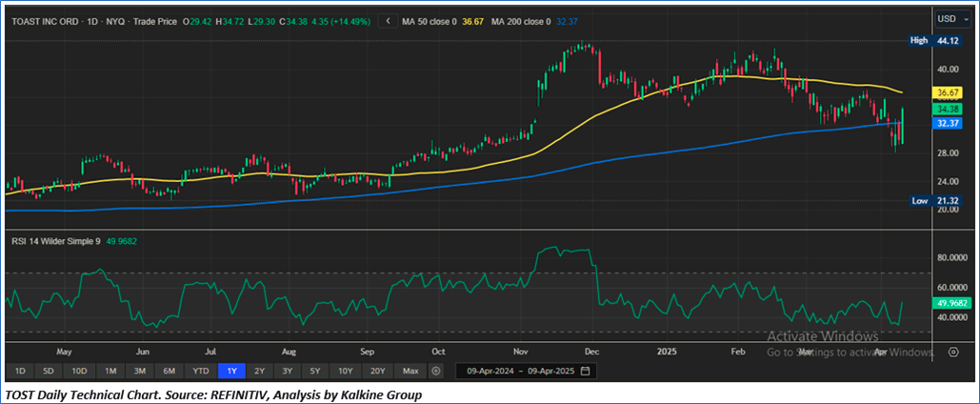Open chart settings gear icon near the time axis
980x404 pixels.
tap(953, 353)
